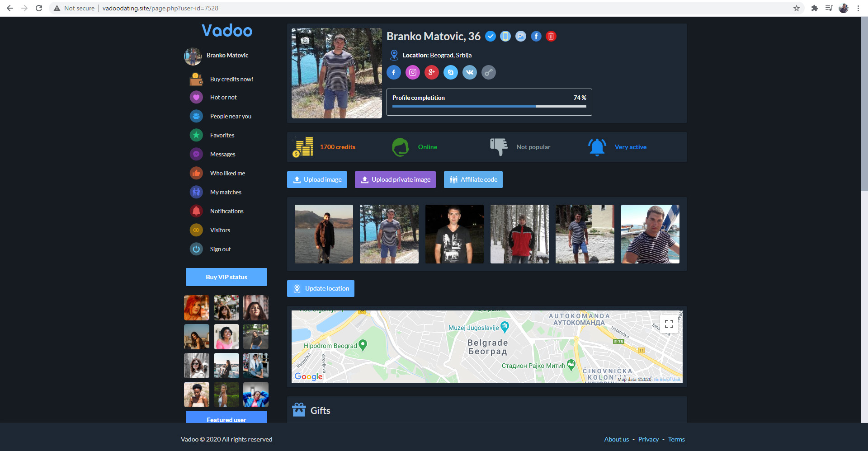Open the Instagram social icon
The height and width of the screenshot is (451, 868).
coord(413,72)
